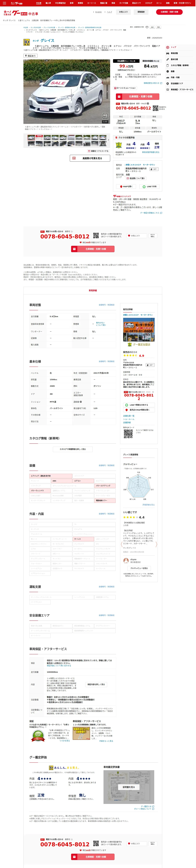Open グー保証の詳細はこちら link

pyautogui.click(x=151, y=213)
